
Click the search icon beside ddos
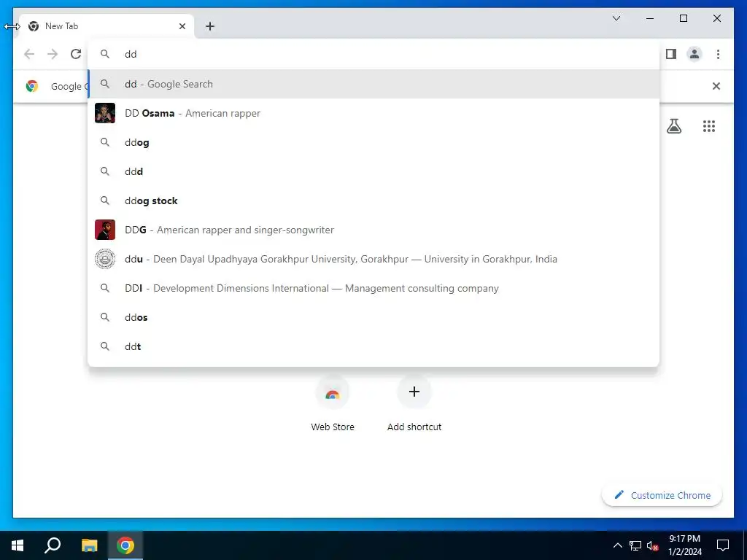pos(105,317)
